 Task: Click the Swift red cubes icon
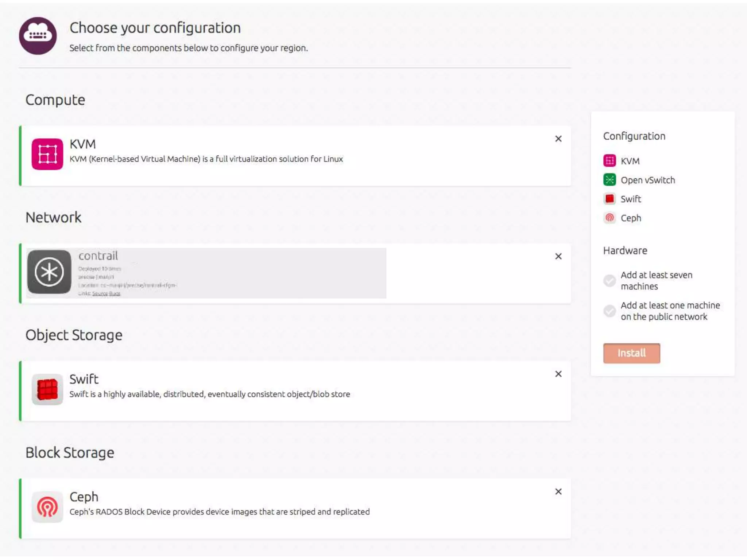click(47, 389)
